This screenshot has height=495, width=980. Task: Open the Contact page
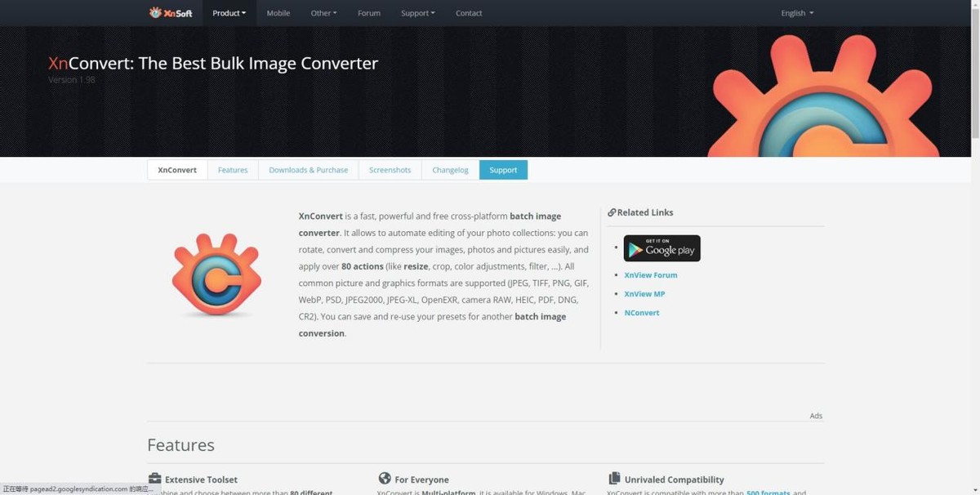[469, 13]
